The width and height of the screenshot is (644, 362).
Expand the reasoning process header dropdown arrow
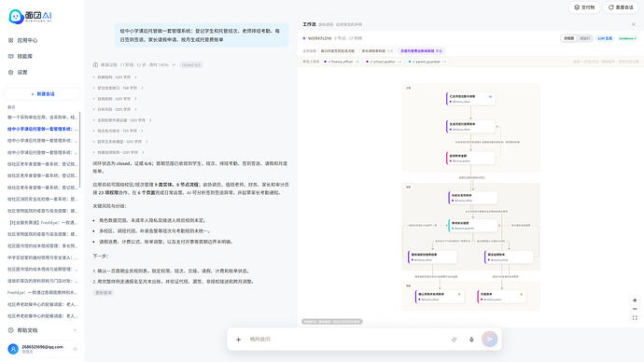[x=174, y=65]
